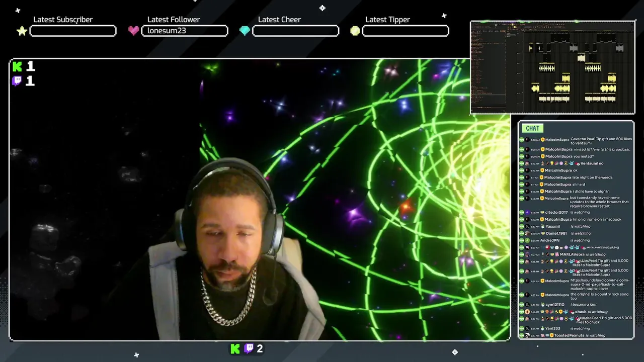Click the pink heart icon beside Latest Follower
The image size is (644, 362).
pos(133,31)
